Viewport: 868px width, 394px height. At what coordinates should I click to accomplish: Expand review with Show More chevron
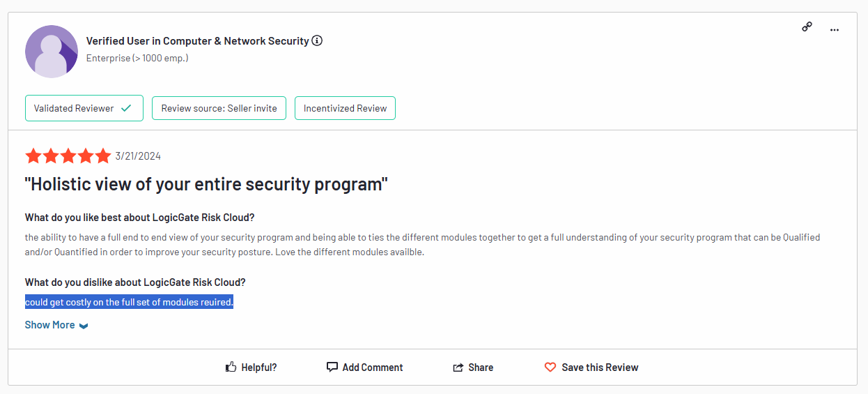tap(84, 326)
